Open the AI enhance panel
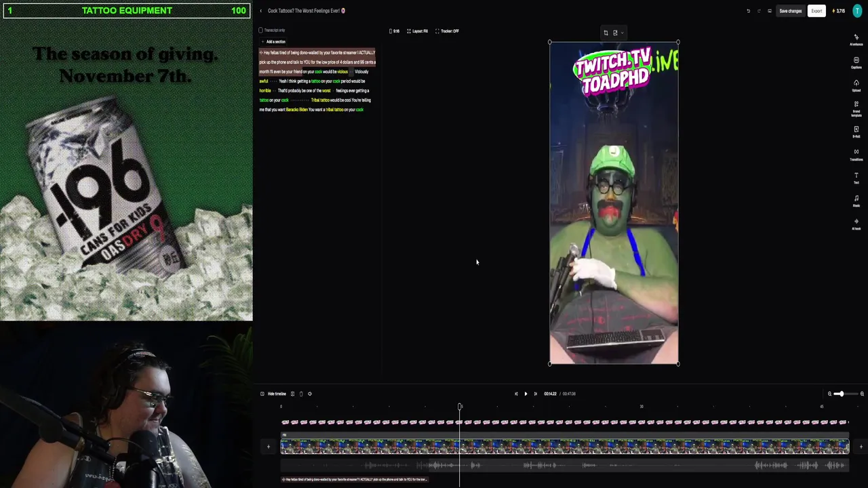 [856, 39]
